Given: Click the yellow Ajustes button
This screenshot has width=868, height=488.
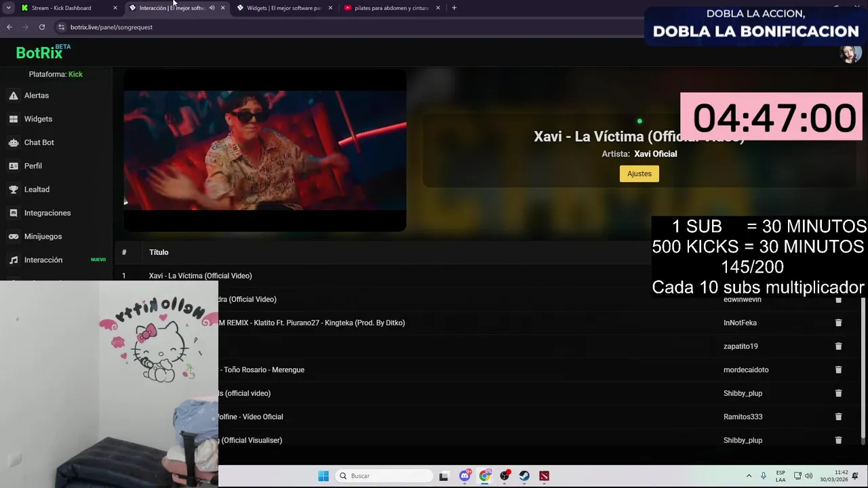Looking at the screenshot, I should (x=639, y=174).
